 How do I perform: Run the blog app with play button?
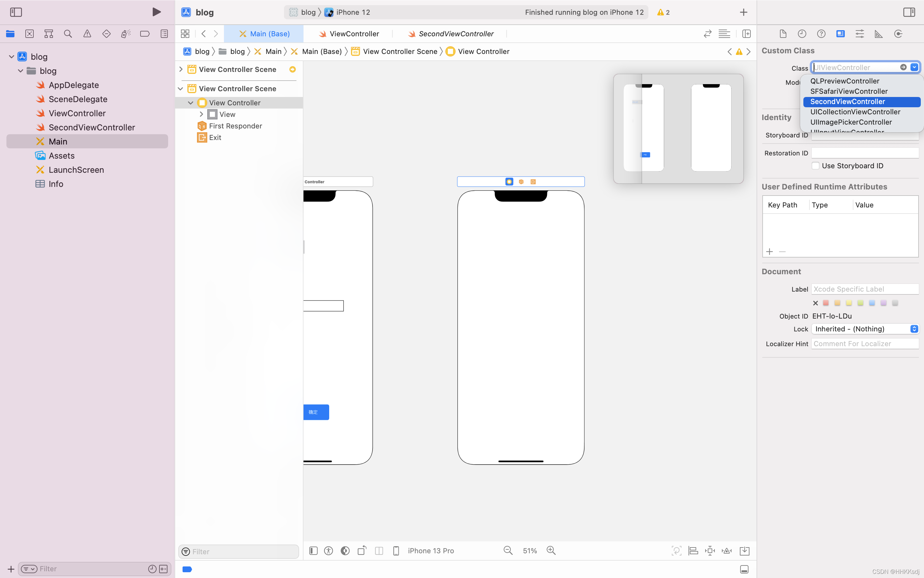point(156,12)
